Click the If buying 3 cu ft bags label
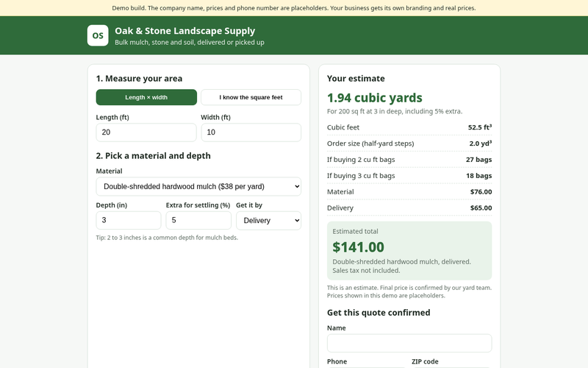Image resolution: width=588 pixels, height=368 pixels. tap(361, 176)
